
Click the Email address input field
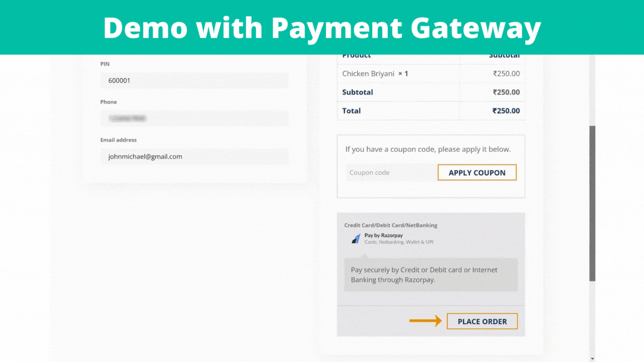(x=194, y=157)
